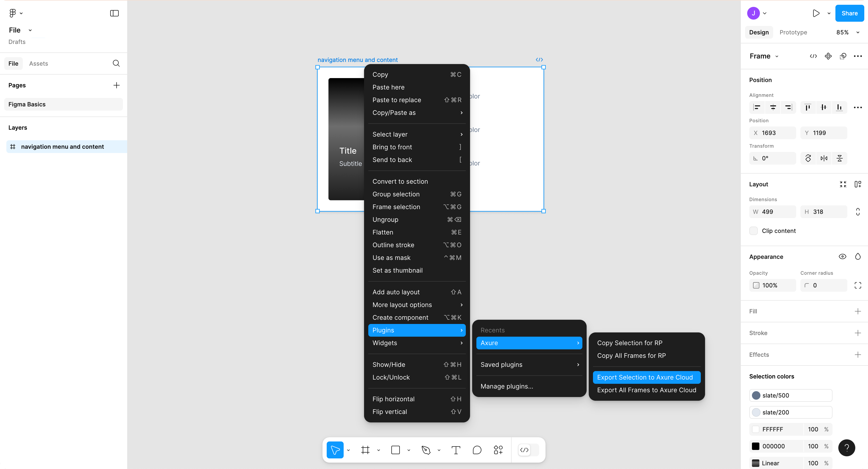Click flip horizontal transform icon
The width and height of the screenshot is (868, 469).
point(824,158)
